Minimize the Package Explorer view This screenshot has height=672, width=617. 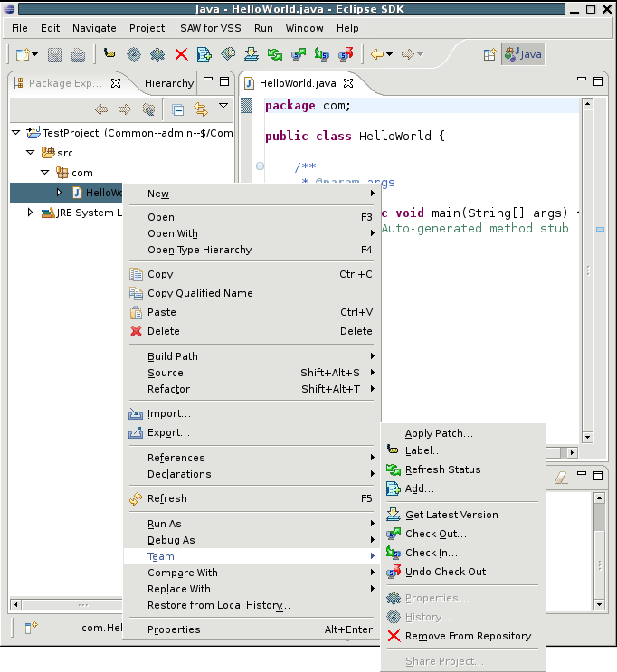click(208, 80)
